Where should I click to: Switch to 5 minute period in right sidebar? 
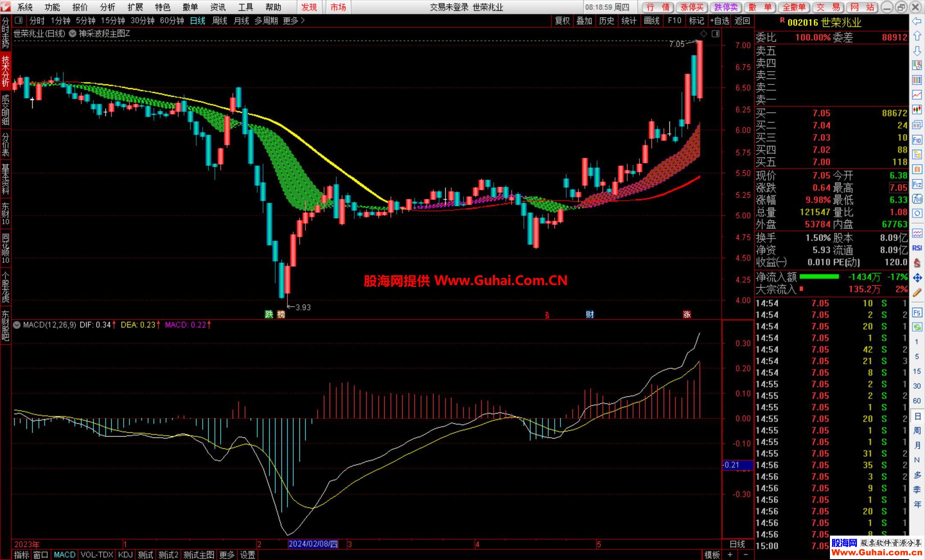coord(917,356)
